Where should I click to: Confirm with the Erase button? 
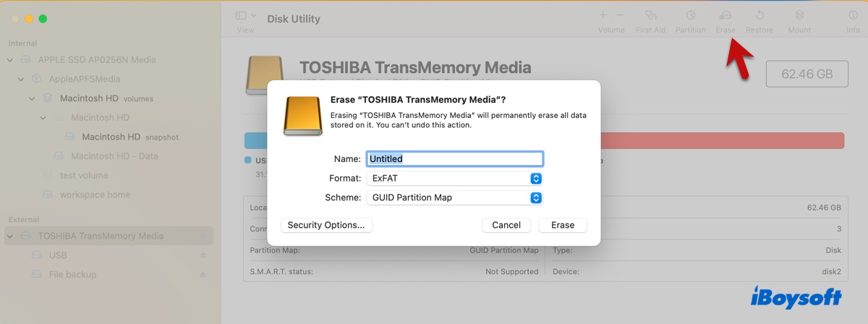tap(563, 226)
